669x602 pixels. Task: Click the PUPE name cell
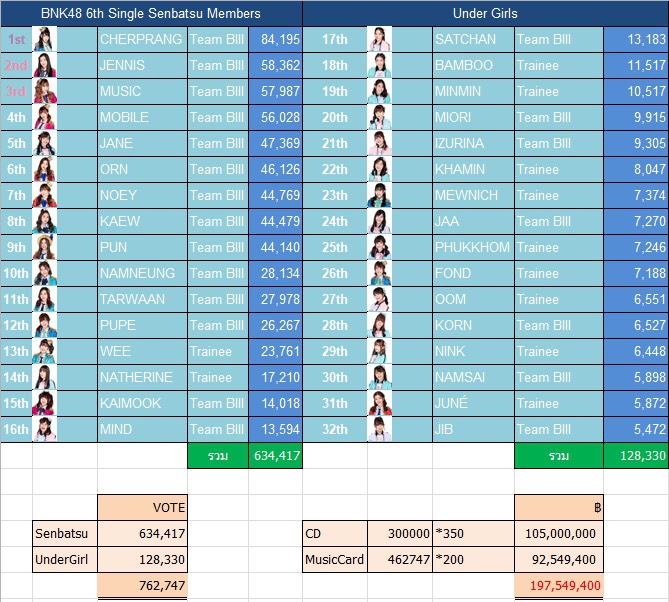point(142,326)
